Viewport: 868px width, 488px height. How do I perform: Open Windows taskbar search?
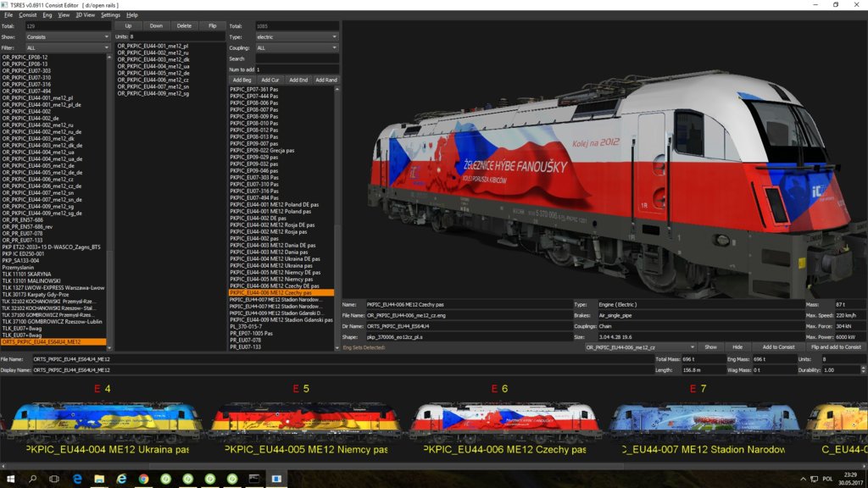pos(32,479)
